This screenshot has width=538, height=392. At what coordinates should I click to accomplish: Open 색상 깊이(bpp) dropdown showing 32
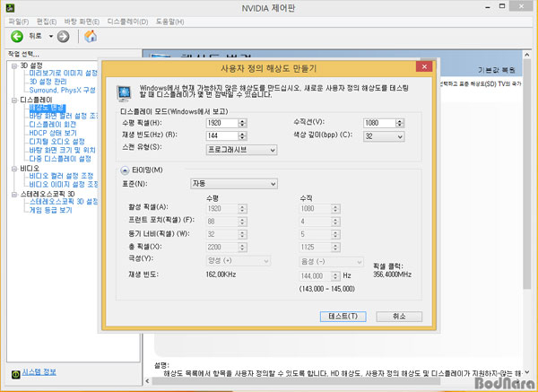click(x=384, y=136)
